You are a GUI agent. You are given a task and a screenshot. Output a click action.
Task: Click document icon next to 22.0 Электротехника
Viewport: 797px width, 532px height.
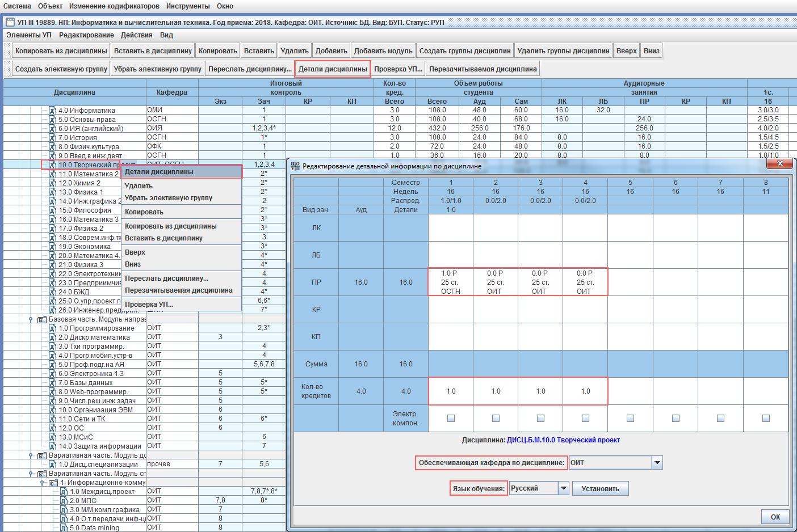pos(52,274)
